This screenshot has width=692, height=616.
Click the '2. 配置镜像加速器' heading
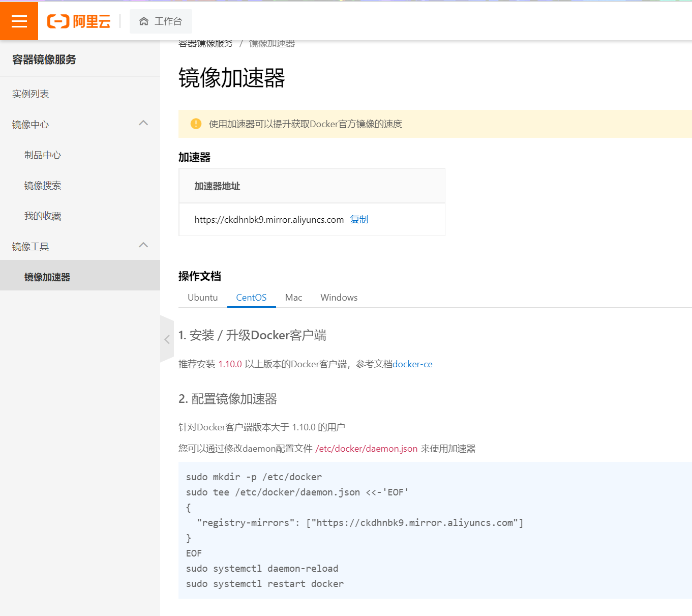228,399
